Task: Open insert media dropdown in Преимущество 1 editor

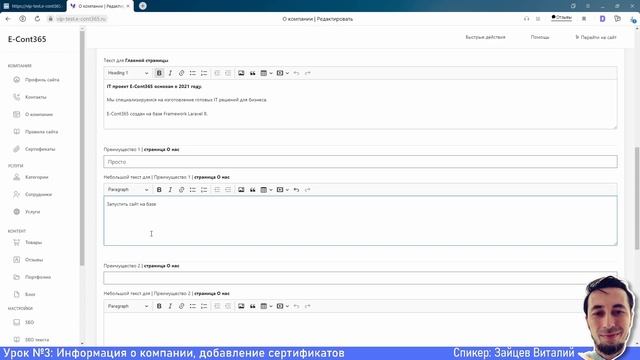Action: point(282,190)
